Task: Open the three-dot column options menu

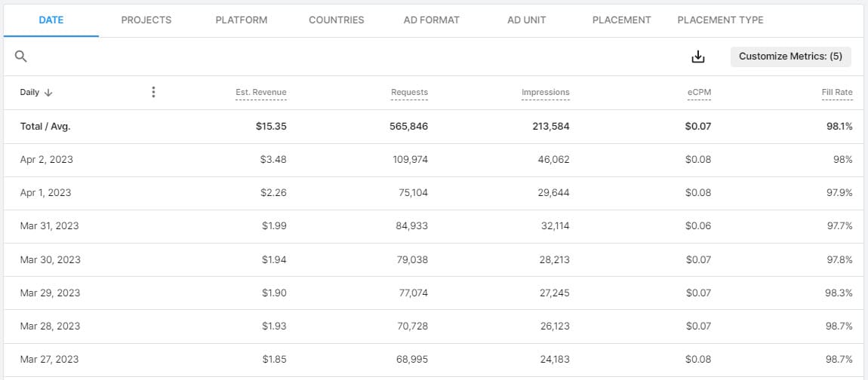Action: tap(153, 92)
